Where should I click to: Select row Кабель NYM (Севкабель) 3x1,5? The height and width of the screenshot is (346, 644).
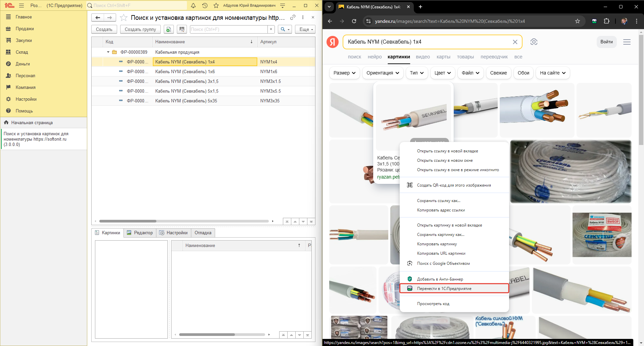(x=187, y=81)
